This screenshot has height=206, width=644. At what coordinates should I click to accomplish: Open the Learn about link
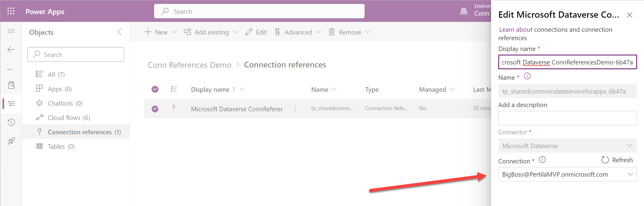pyautogui.click(x=516, y=30)
